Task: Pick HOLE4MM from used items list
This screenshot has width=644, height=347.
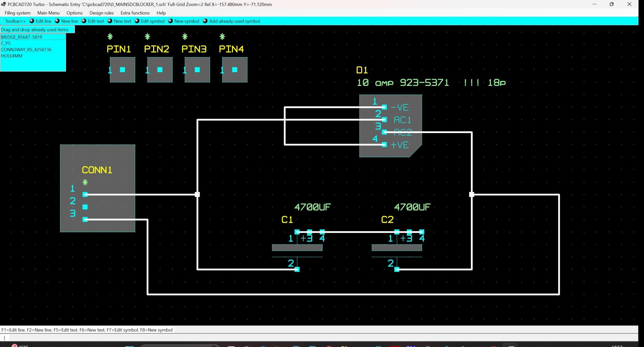Action: pyautogui.click(x=33, y=56)
